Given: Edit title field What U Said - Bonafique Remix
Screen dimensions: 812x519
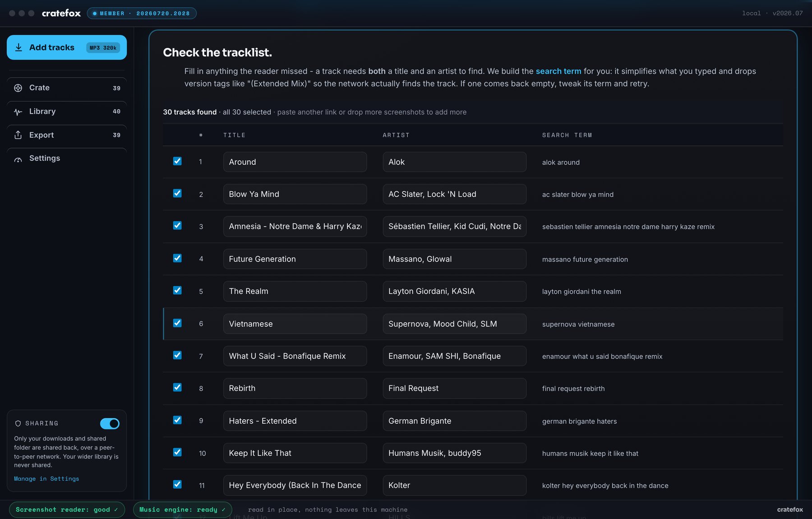Looking at the screenshot, I should (295, 356).
